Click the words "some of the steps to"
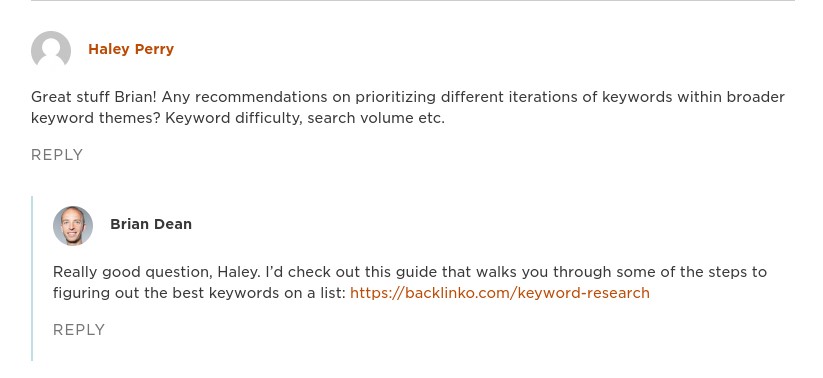The height and width of the screenshot is (378, 823). (691, 272)
